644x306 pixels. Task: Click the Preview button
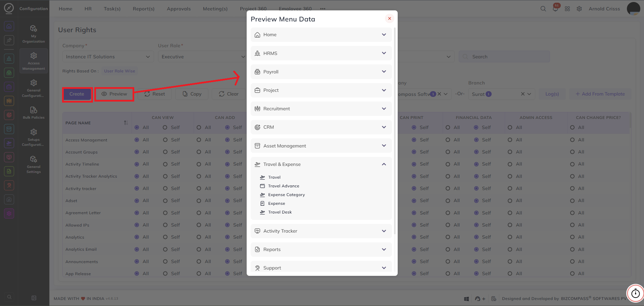point(114,94)
